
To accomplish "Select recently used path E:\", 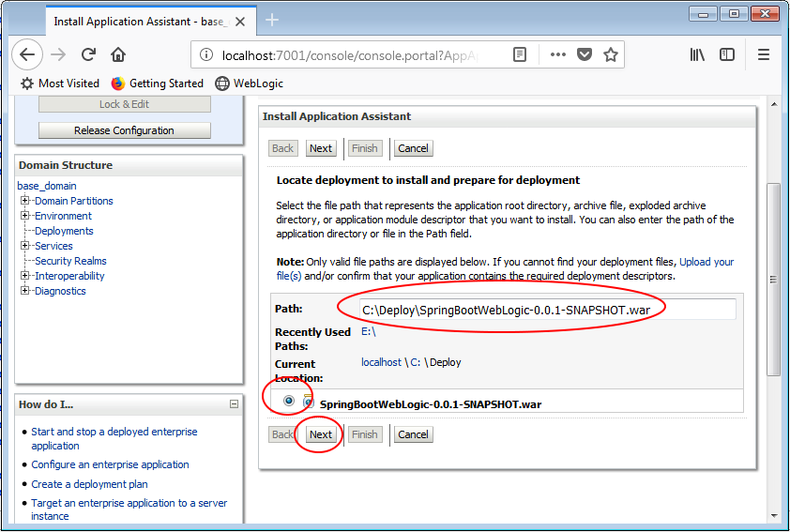I will [x=369, y=332].
